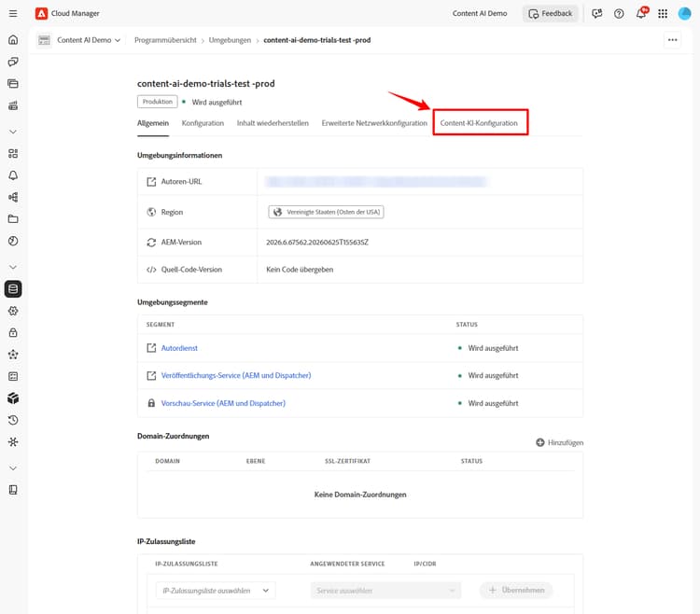Open the IP-Zulassungsliste auswählen dropdown
The width and height of the screenshot is (700, 614).
point(216,591)
